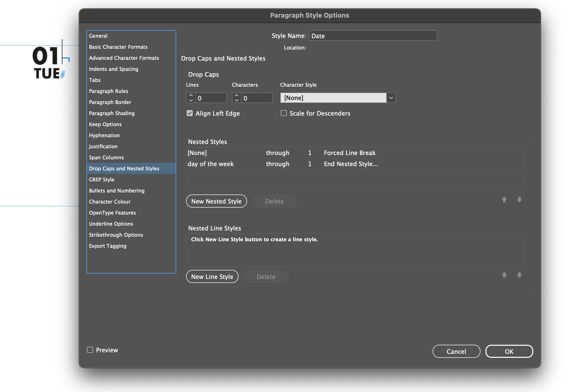Click the Lines stepper arrows
Image resolution: width=574 pixels, height=392 pixels.
pyautogui.click(x=191, y=98)
